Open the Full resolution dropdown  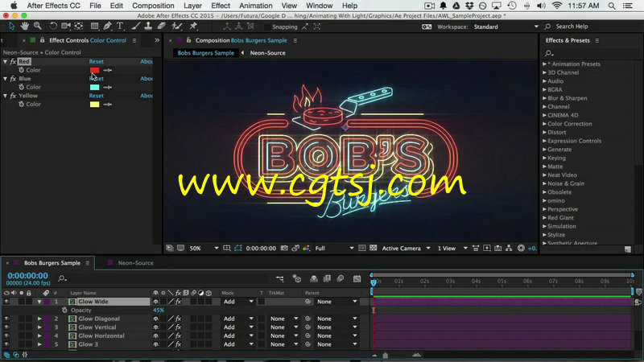point(334,249)
